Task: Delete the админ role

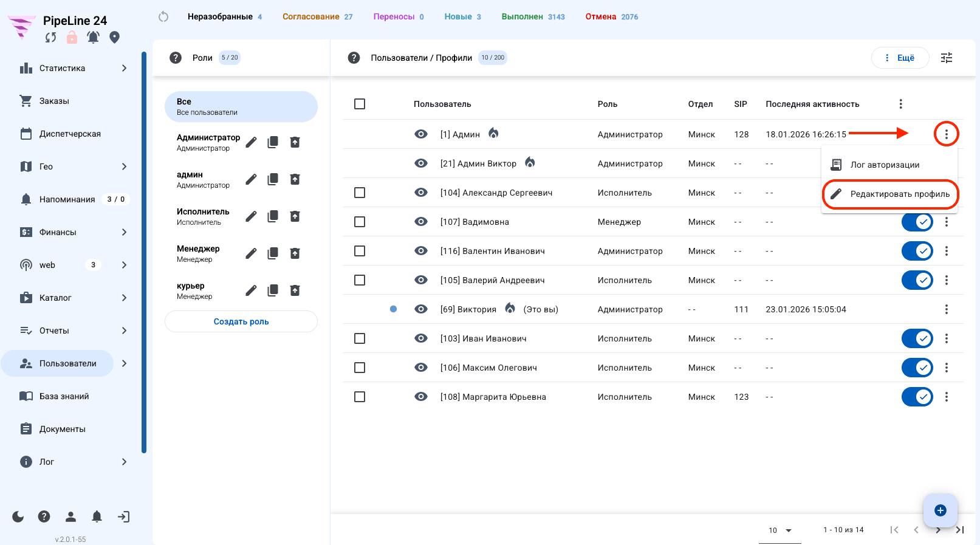Action: [295, 179]
